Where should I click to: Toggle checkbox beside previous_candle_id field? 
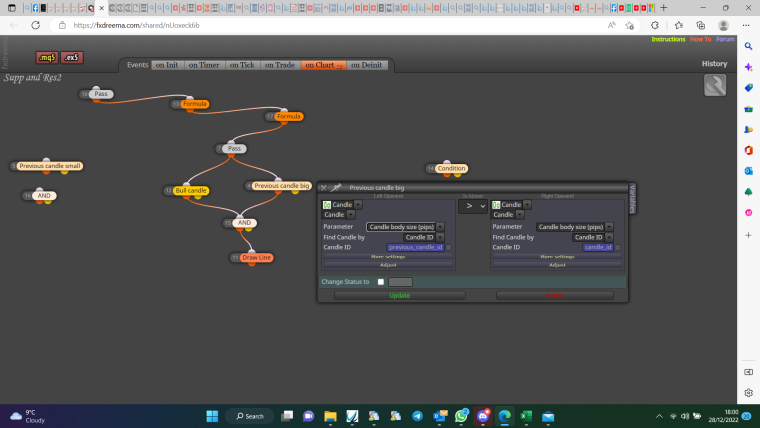[x=449, y=247]
